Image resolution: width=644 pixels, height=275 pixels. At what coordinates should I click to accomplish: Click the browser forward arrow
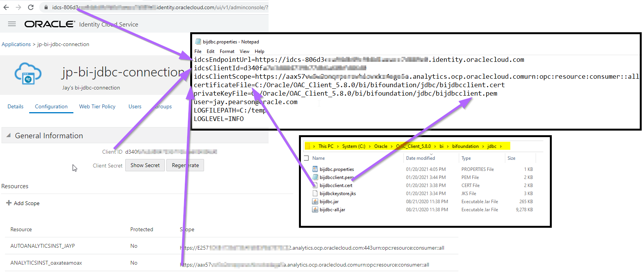(18, 7)
